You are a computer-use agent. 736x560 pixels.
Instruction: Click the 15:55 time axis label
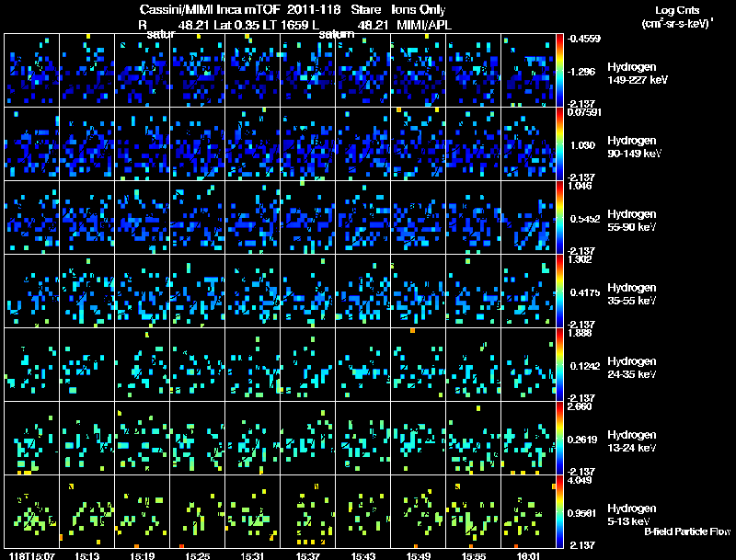click(474, 556)
